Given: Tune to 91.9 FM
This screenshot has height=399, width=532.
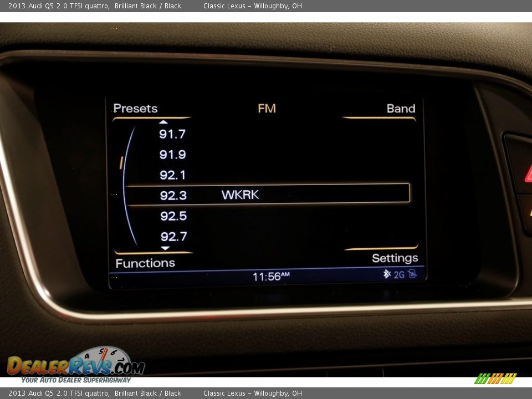Looking at the screenshot, I should 172,155.
